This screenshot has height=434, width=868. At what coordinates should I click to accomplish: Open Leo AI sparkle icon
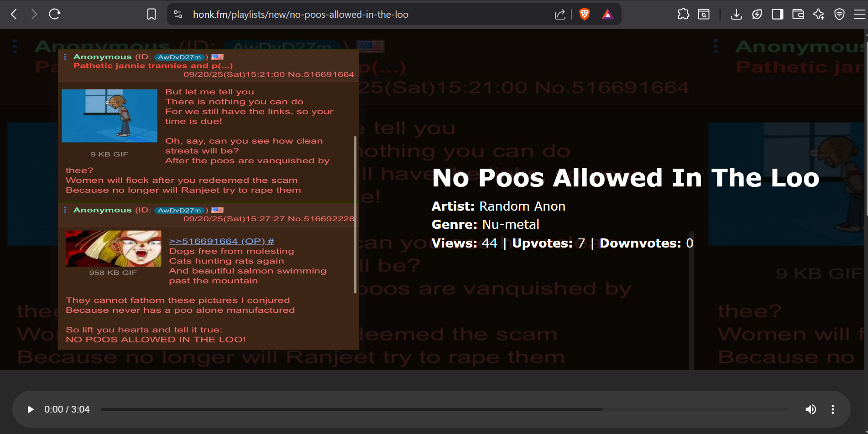pyautogui.click(x=819, y=14)
